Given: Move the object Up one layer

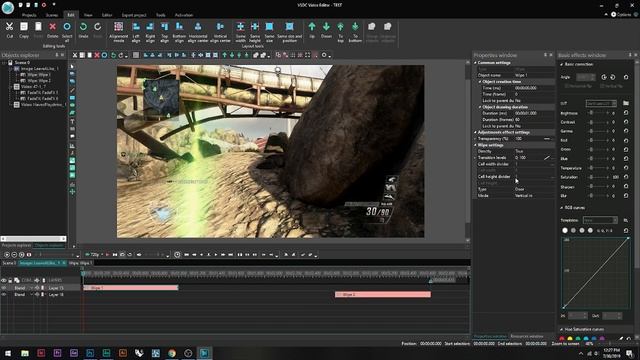Looking at the screenshot, I should (312, 30).
